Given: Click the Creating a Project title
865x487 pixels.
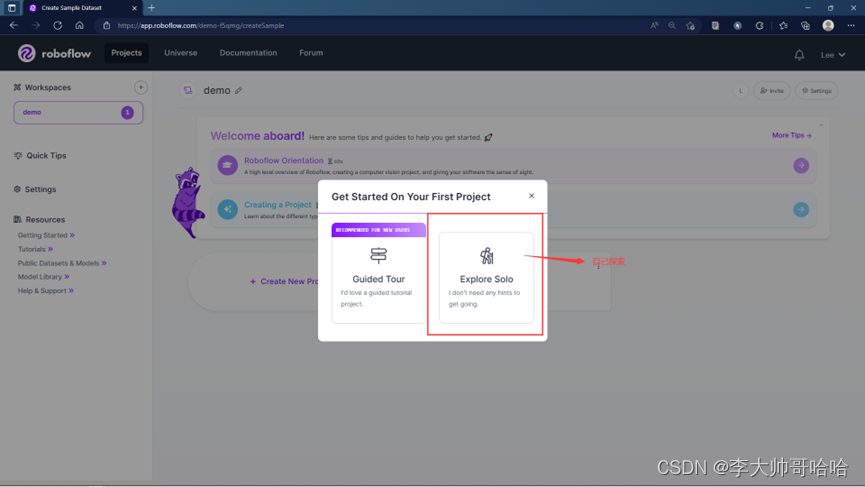Looking at the screenshot, I should coord(277,205).
